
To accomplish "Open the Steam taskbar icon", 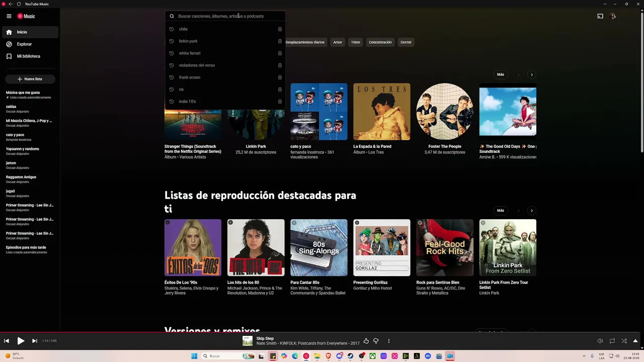I will click(350, 356).
